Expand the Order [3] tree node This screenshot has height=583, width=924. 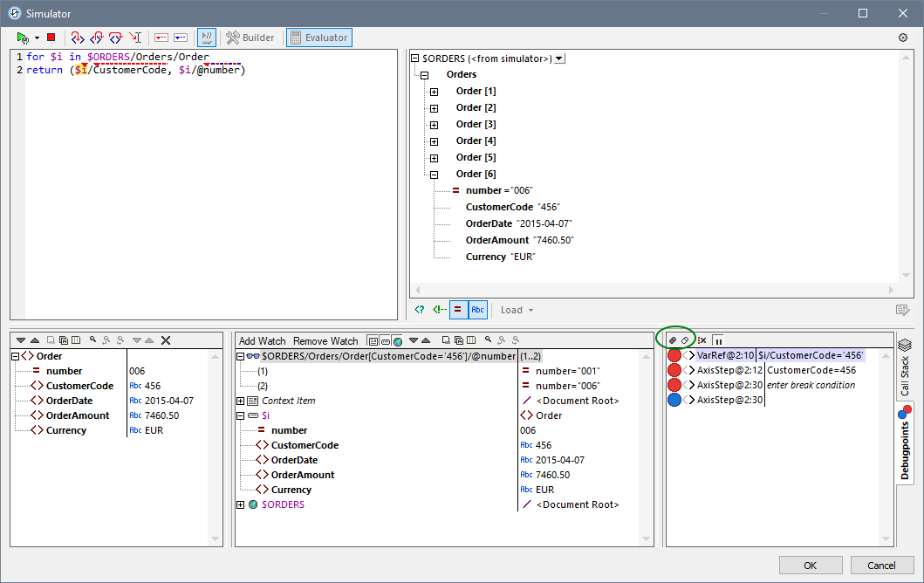[434, 125]
